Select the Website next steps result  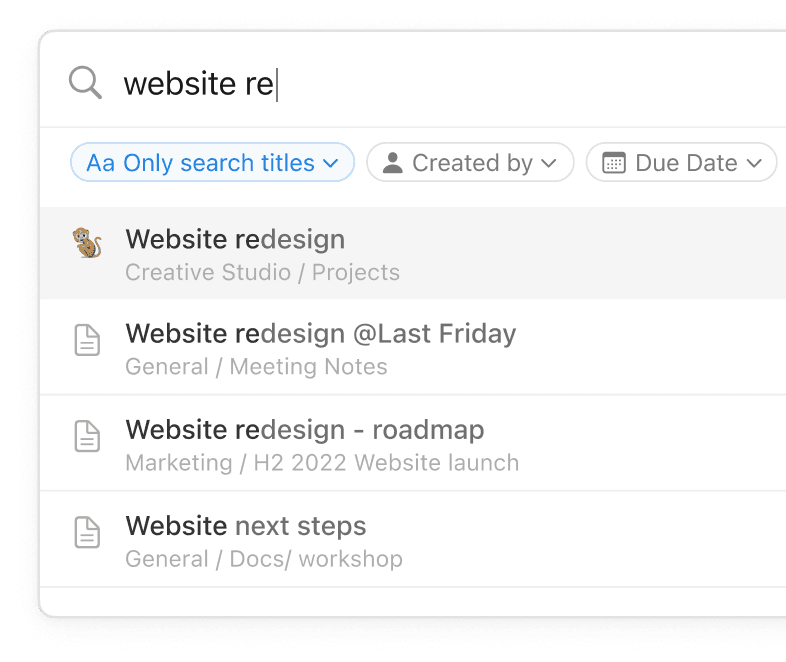[246, 526]
